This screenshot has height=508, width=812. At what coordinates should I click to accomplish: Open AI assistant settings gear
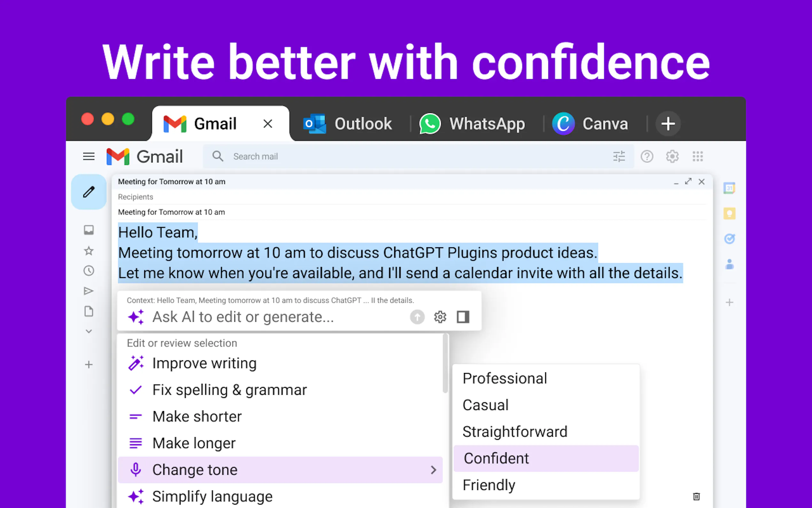pyautogui.click(x=440, y=317)
